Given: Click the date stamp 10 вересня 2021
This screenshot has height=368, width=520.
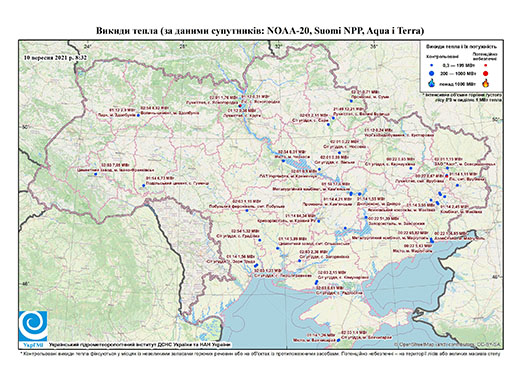Looking at the screenshot, I should coord(55,57).
